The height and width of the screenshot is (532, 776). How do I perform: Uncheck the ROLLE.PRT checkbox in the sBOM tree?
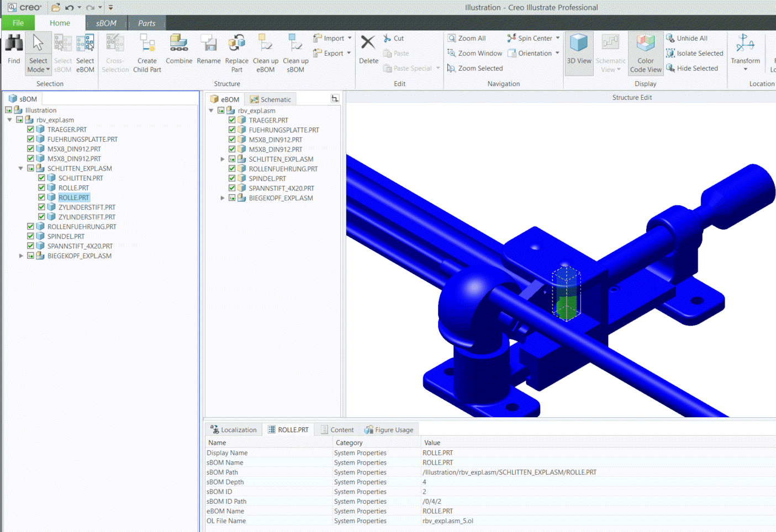(41, 197)
